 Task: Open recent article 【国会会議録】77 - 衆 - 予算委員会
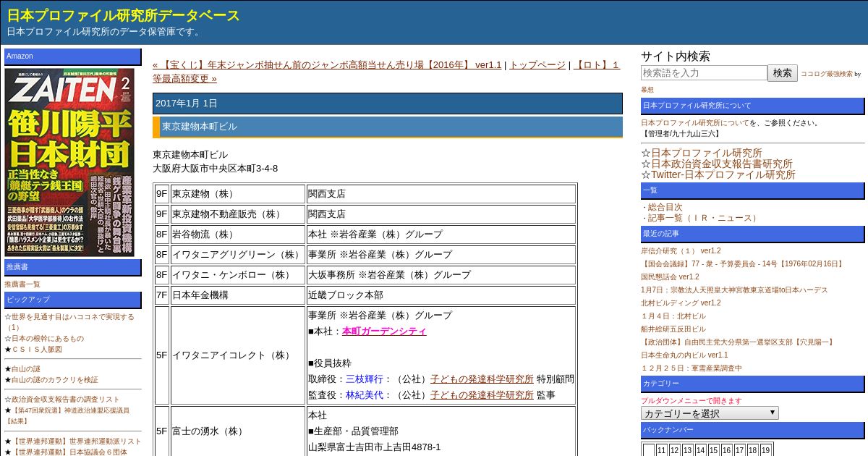pos(743,264)
